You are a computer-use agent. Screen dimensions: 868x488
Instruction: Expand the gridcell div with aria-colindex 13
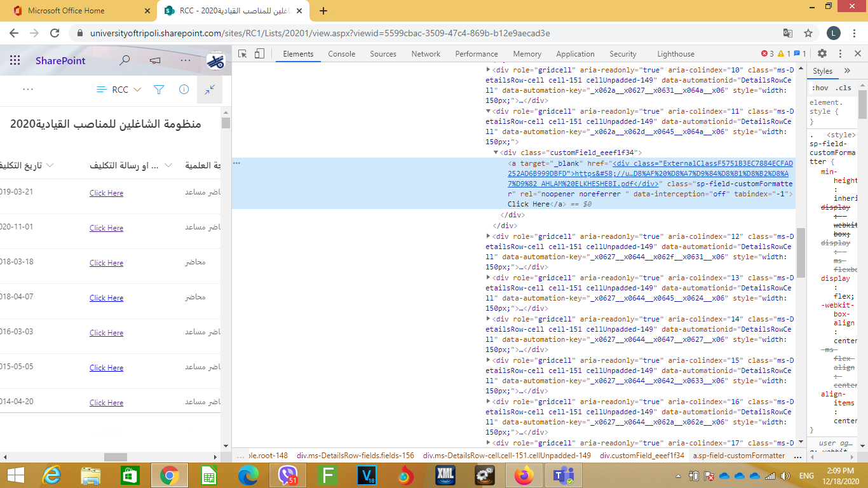click(488, 278)
